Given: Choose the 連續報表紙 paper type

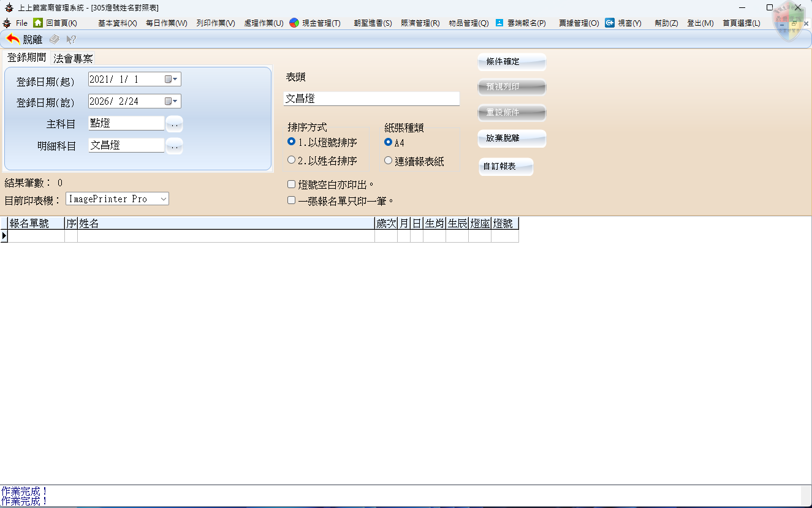Looking at the screenshot, I should [388, 161].
